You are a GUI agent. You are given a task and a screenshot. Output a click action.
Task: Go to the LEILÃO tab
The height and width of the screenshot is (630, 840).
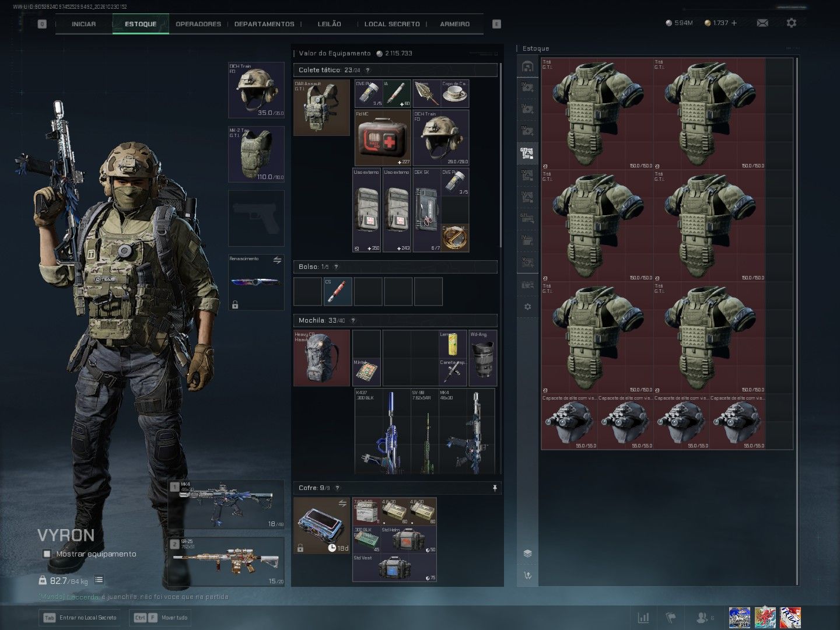pos(329,24)
